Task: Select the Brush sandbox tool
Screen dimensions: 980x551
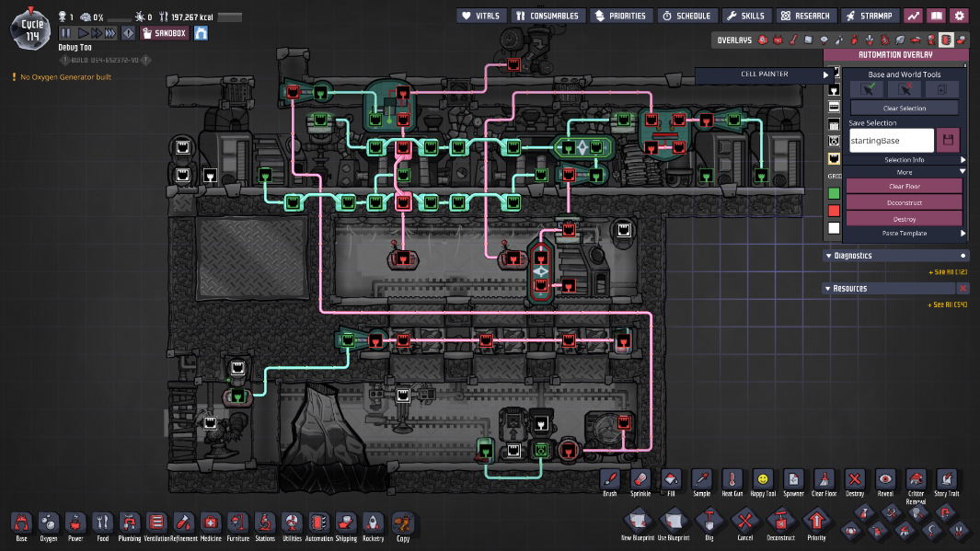Action: (x=610, y=480)
